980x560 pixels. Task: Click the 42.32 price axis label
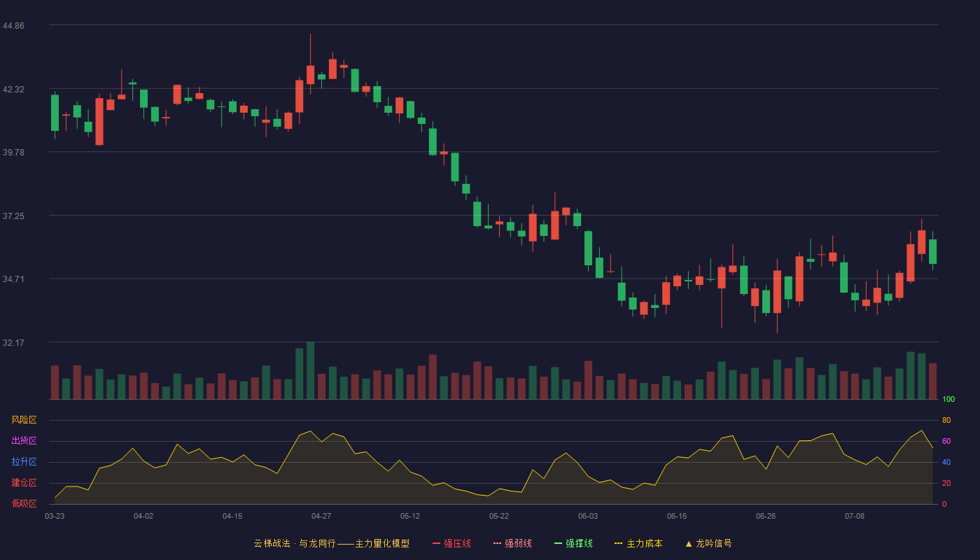coord(13,90)
